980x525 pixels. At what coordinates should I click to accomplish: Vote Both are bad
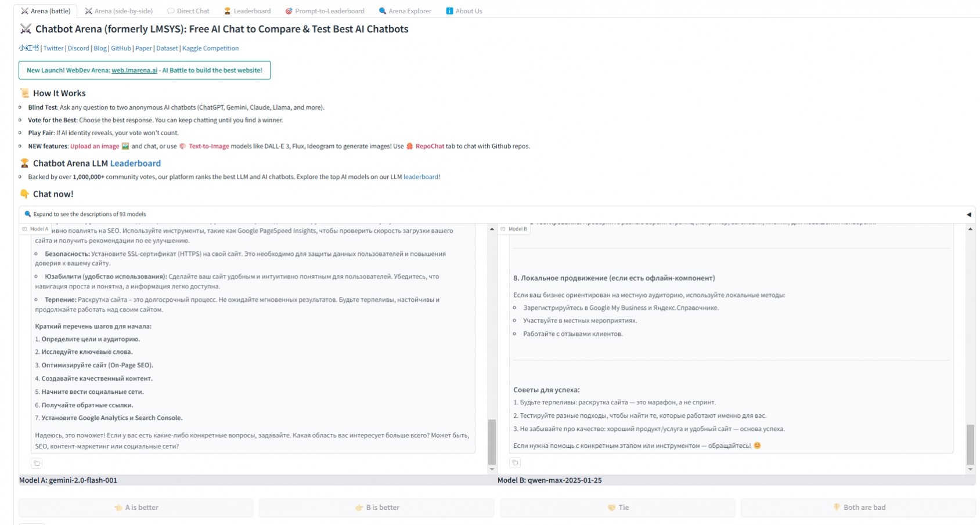point(858,508)
